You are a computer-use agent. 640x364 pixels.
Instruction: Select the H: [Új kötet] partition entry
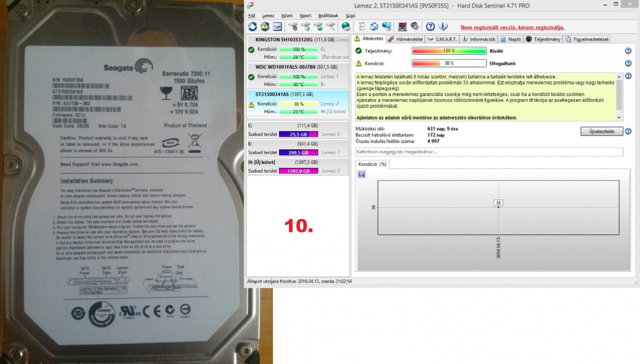click(298, 166)
